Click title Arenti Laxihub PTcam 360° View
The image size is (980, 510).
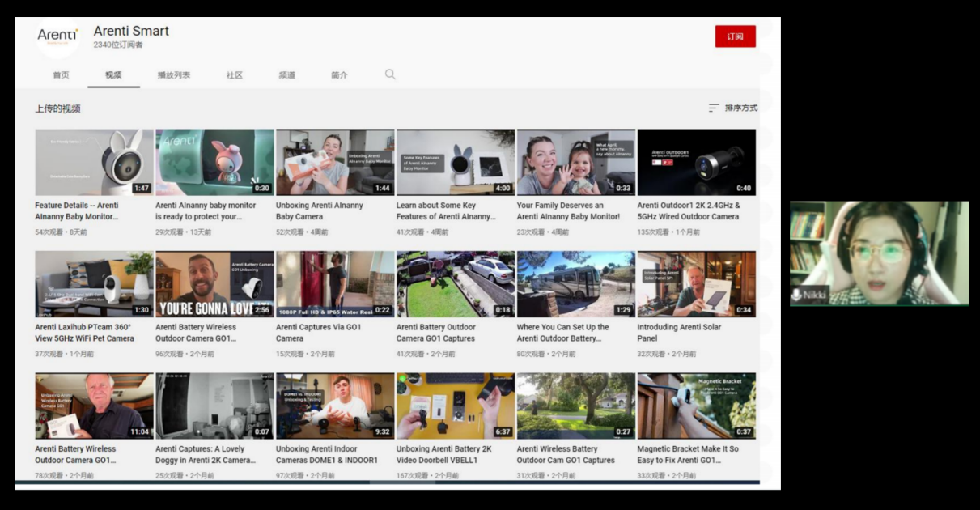point(84,333)
